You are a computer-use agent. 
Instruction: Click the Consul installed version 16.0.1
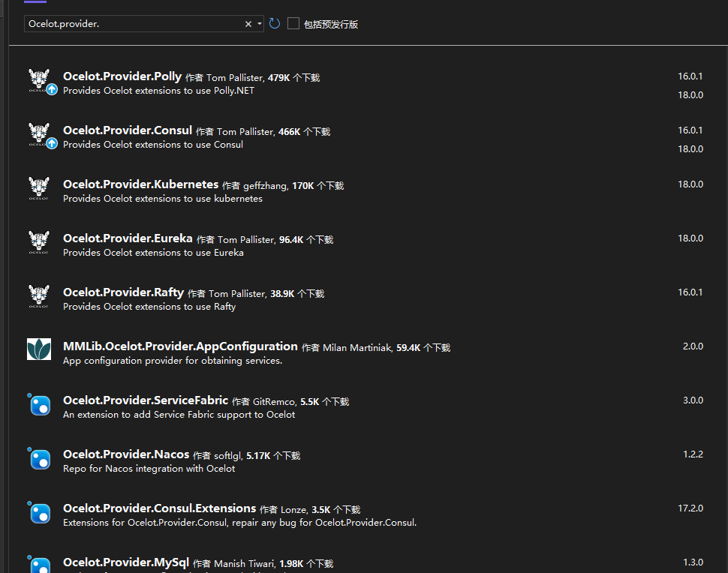[x=690, y=130]
